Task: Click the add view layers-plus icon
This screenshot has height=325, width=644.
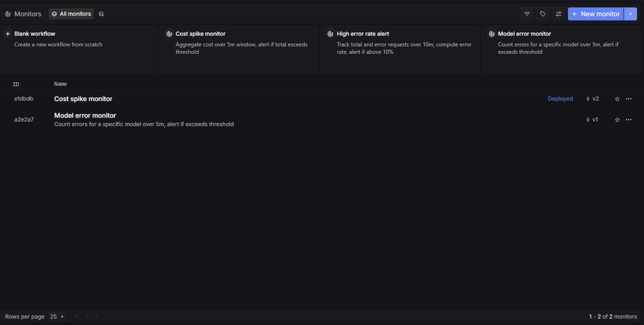Action: point(101,14)
